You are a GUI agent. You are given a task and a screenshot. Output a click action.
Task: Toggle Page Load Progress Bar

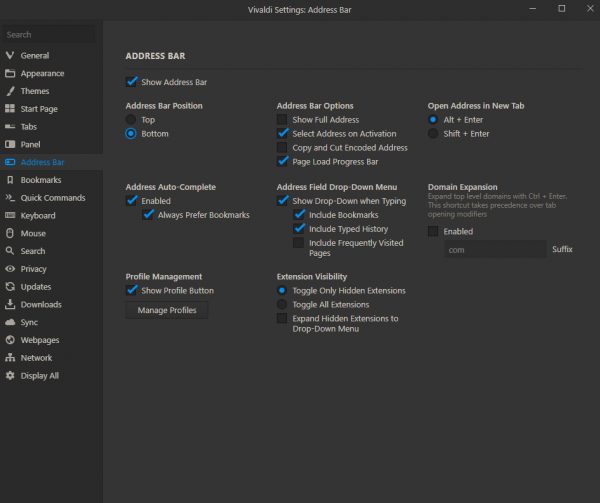282,161
